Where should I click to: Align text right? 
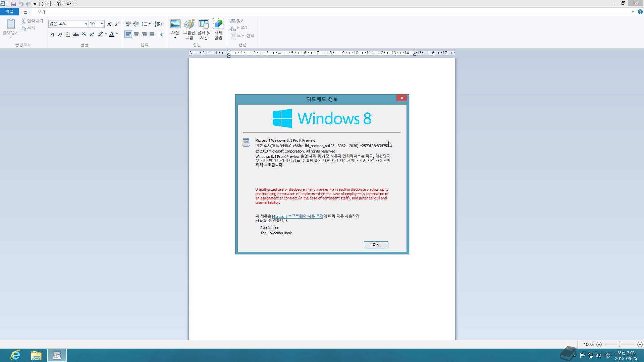[x=144, y=34]
